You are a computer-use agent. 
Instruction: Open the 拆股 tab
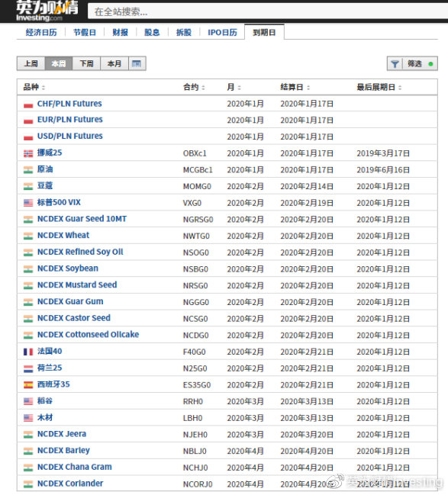184,33
